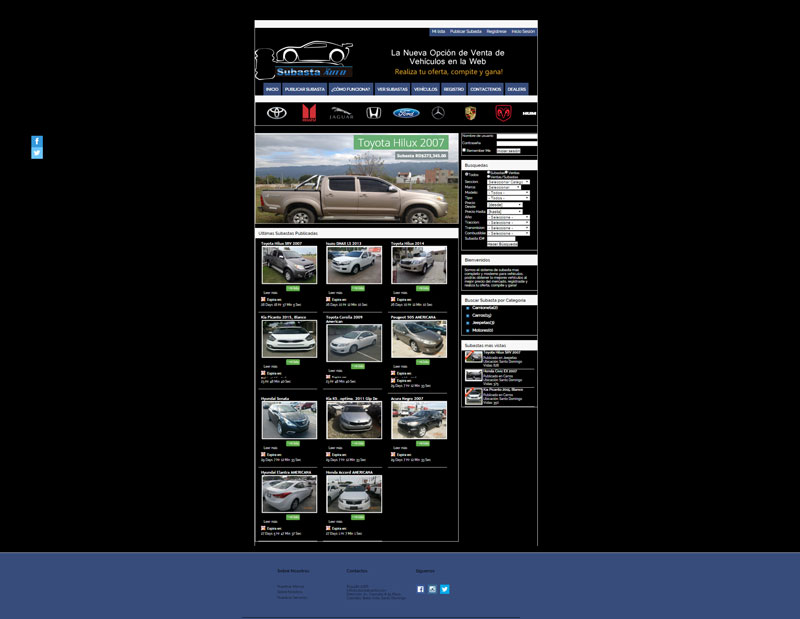Open the Porsche brand logo

click(x=470, y=113)
